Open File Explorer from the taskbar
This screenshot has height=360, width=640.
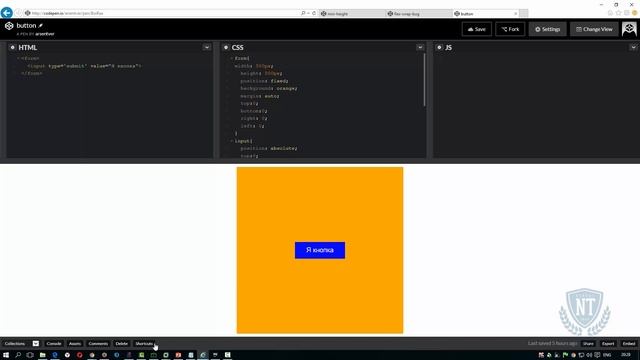tap(42, 355)
